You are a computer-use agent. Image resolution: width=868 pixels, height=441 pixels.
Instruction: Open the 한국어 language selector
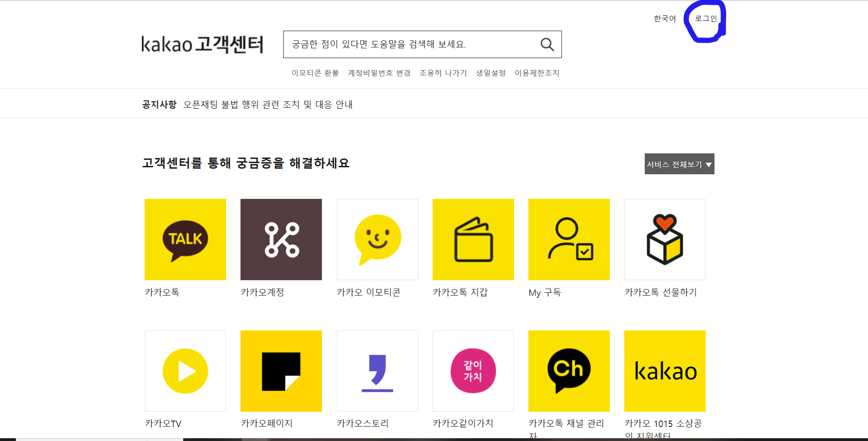[665, 19]
